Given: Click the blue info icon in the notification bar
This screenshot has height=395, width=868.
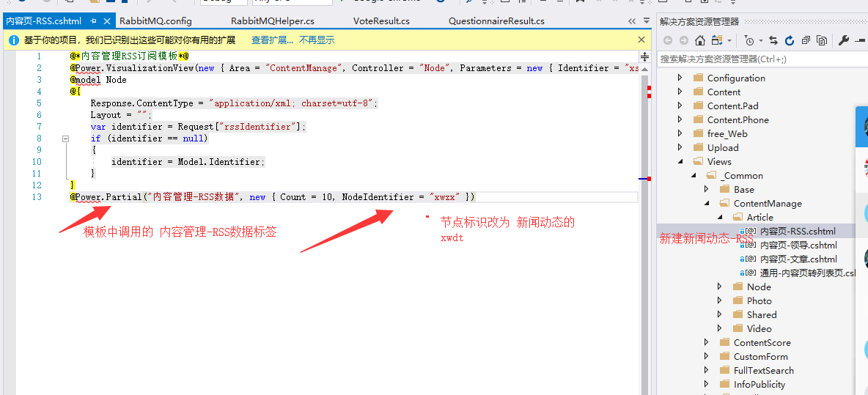Looking at the screenshot, I should point(15,40).
